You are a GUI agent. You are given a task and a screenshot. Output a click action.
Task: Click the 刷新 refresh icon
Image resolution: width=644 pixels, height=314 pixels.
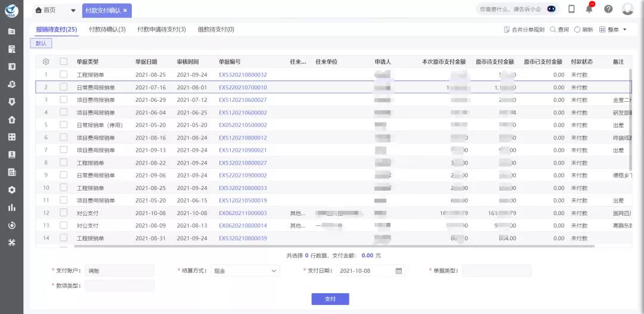[x=577, y=29]
